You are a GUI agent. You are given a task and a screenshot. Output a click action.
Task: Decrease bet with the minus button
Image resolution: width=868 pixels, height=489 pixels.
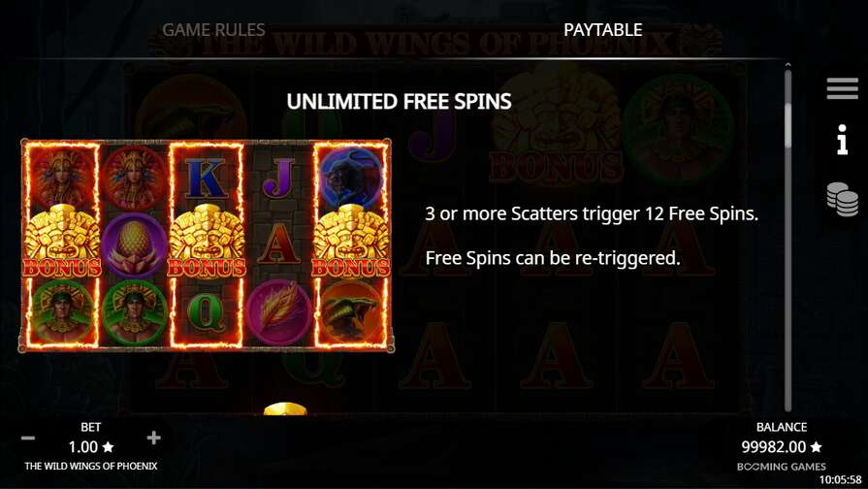[28, 438]
